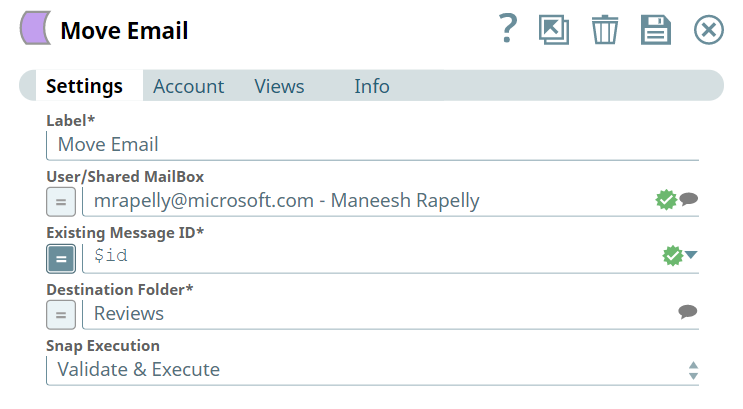Click the green validation check in the MailBox field

click(666, 200)
